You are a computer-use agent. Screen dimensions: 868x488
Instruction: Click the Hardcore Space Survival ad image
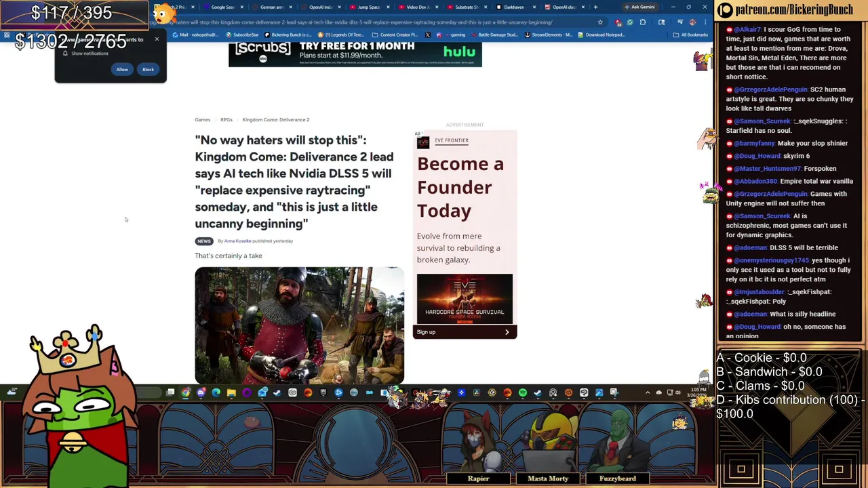click(x=465, y=298)
